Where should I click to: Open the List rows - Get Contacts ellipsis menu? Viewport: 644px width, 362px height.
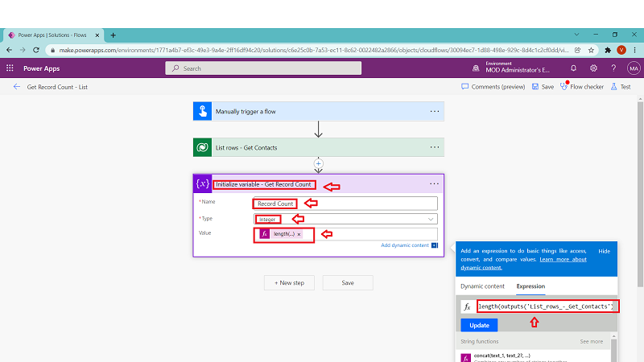[435, 147]
